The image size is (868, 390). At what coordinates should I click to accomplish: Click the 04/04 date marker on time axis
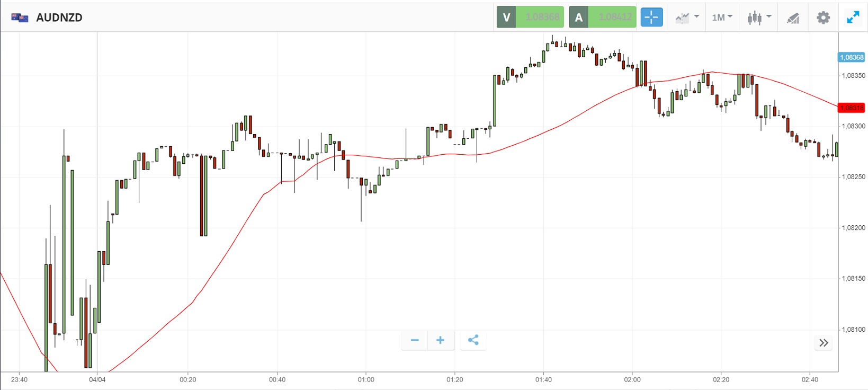coord(97,379)
